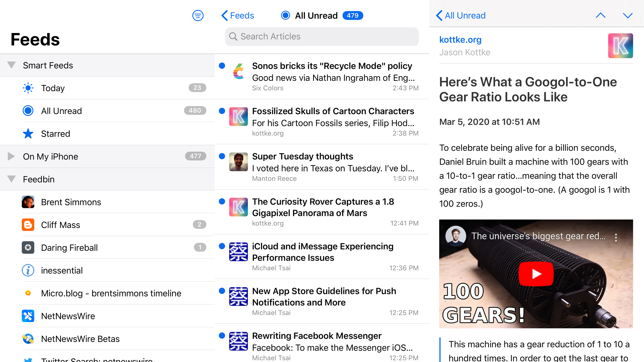The width and height of the screenshot is (644, 362).
Task: Collapse the Smart Feeds section triangle
Action: (11, 65)
